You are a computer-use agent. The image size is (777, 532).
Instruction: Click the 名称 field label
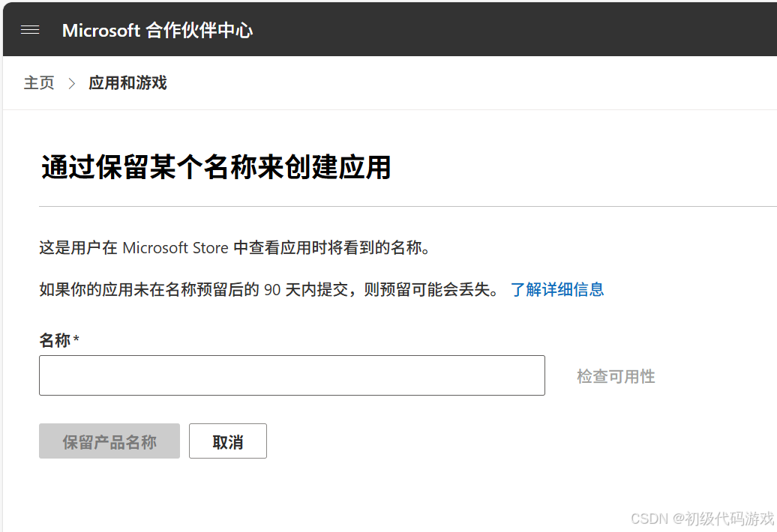(x=59, y=340)
